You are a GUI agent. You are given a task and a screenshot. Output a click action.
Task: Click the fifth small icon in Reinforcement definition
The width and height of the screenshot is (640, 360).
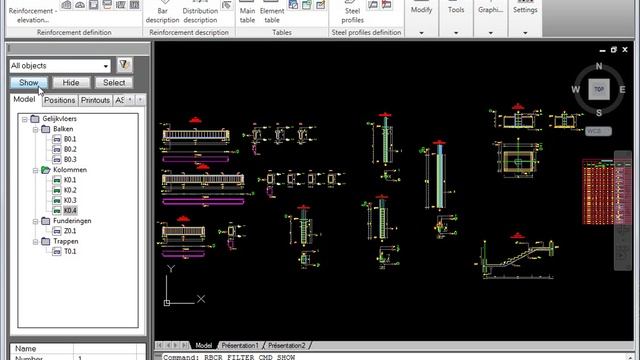coord(120,4)
